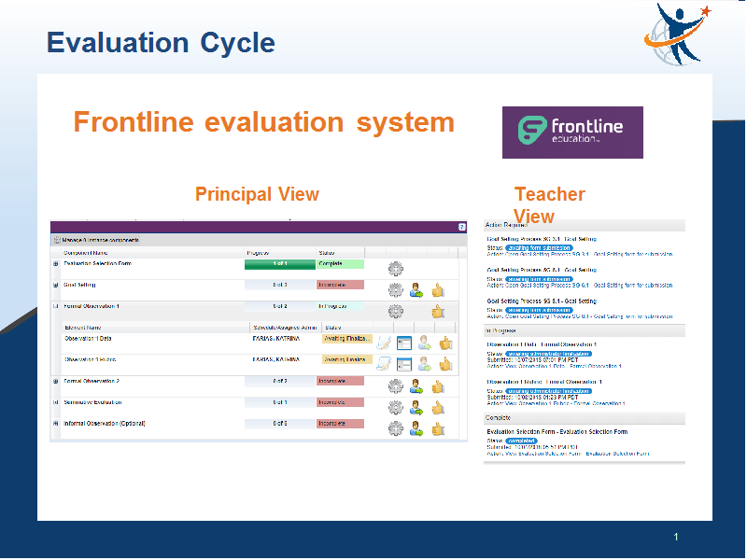
Task: Click the blue completed status badge
Action: point(522,441)
